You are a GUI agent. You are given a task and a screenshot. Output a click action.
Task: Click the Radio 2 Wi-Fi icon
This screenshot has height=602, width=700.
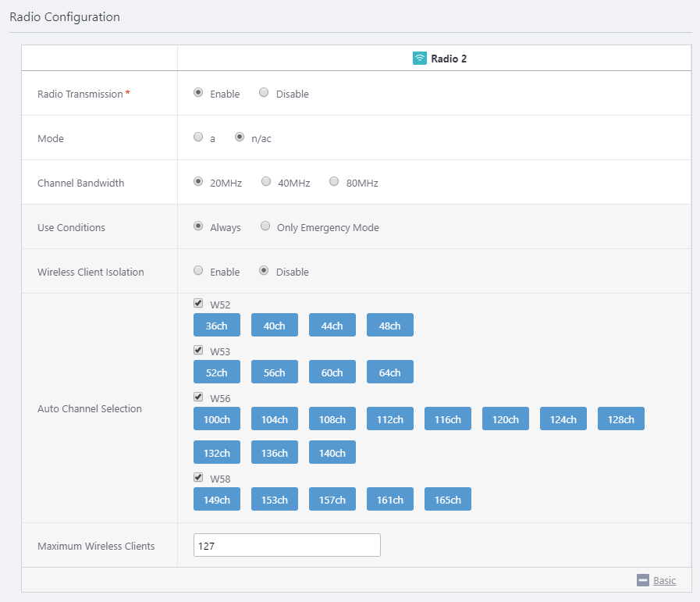pyautogui.click(x=419, y=59)
